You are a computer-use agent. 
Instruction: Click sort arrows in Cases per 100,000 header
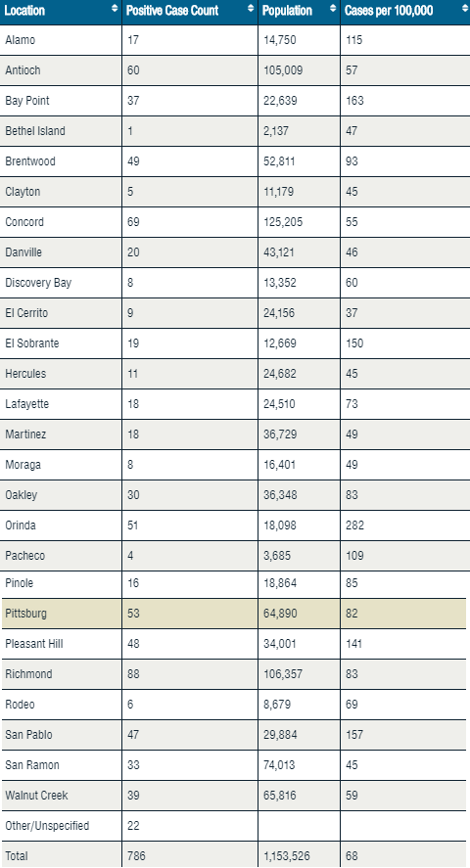pyautogui.click(x=464, y=8)
